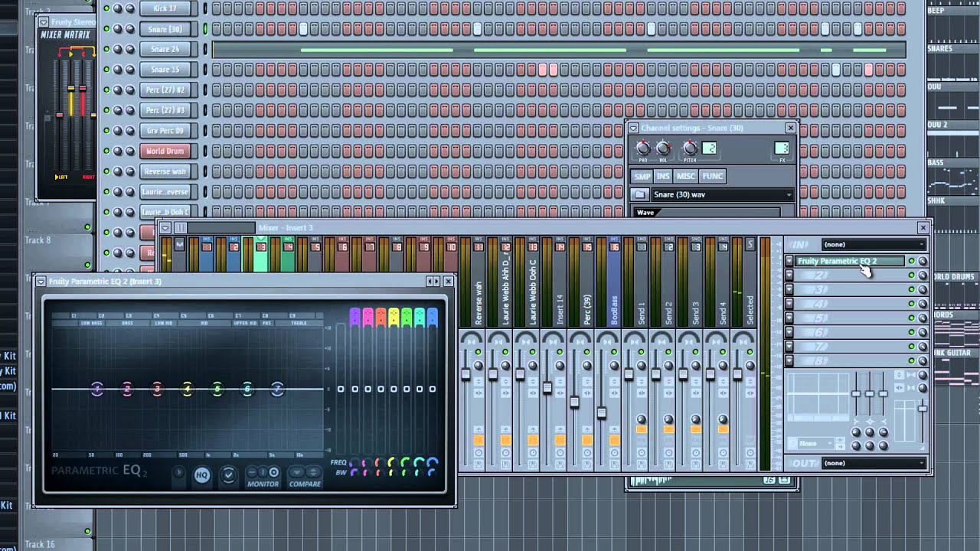Open Snare 24 piano roll preview strip
The width and height of the screenshot is (980, 551).
(x=559, y=50)
